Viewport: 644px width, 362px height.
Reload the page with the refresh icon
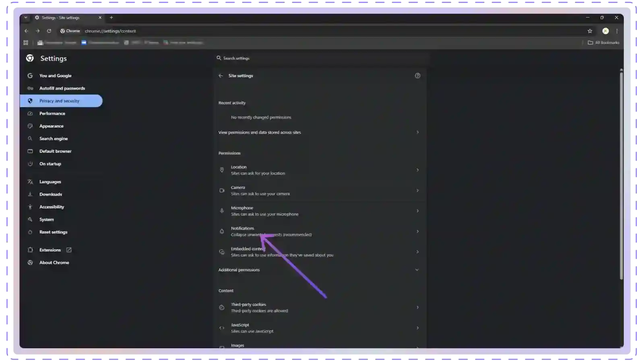(49, 31)
